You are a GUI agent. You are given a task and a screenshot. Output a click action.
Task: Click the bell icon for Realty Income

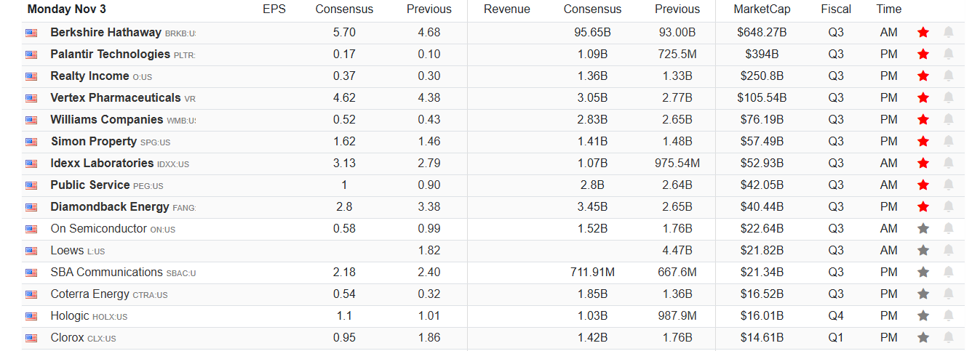948,76
